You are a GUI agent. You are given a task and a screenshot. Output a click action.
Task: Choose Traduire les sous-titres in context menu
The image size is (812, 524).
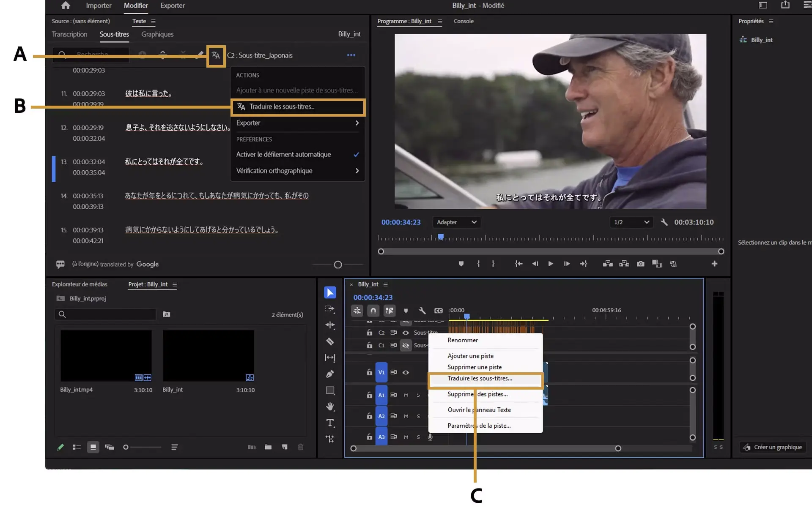tap(480, 379)
